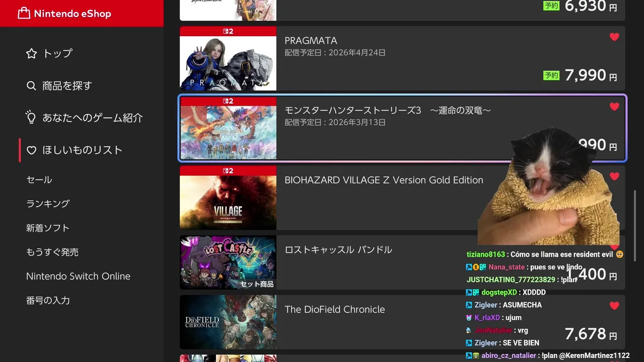Open the セール section
Screen dimensions: 644x362
click(39, 179)
